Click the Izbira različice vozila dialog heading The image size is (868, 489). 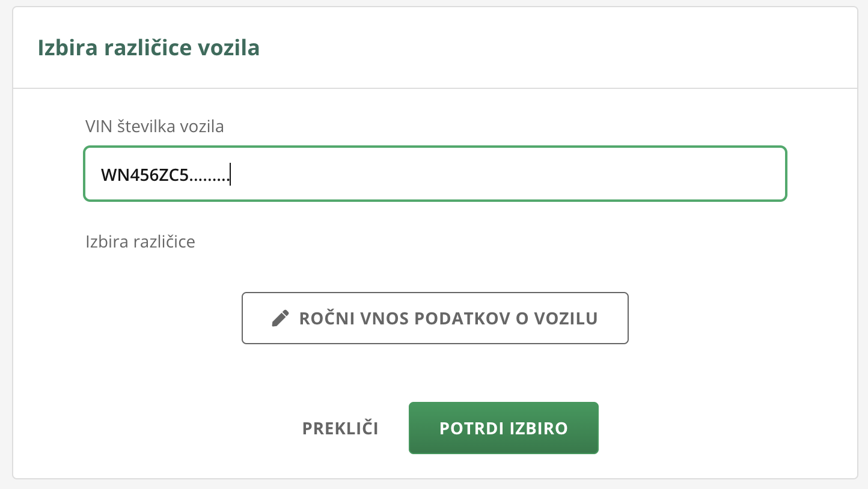tap(148, 47)
